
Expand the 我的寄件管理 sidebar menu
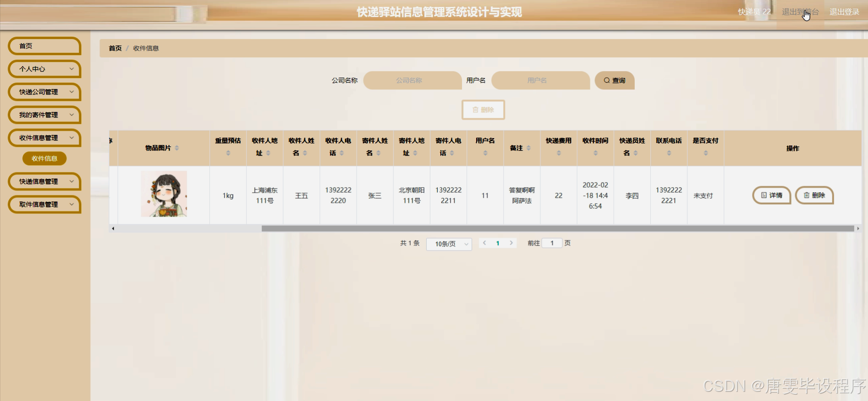44,115
